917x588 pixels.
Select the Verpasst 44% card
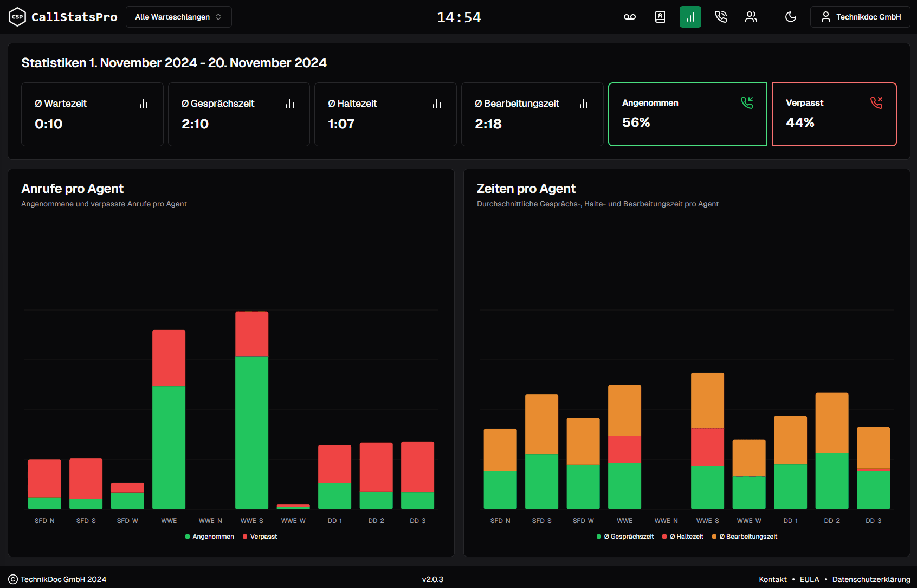point(834,114)
